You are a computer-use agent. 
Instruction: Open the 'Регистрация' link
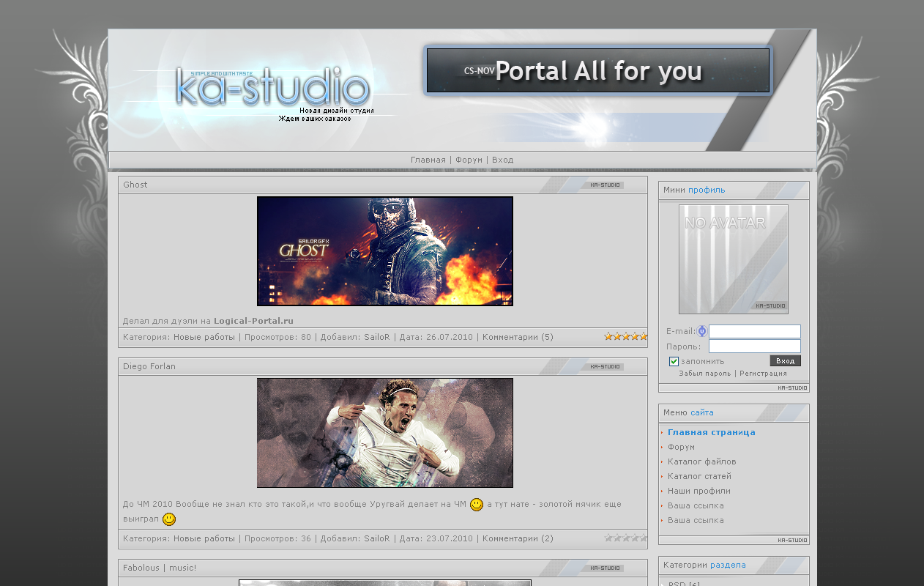[763, 374]
